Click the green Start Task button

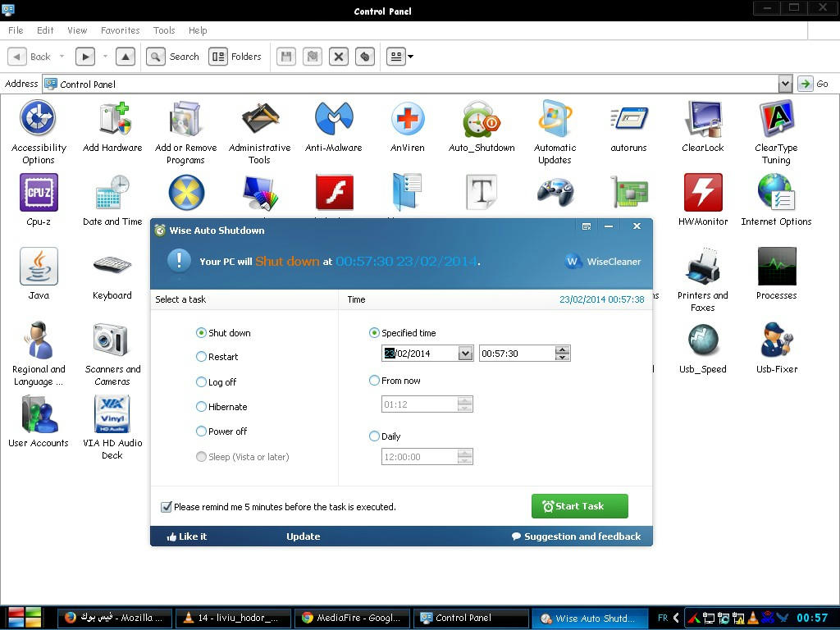580,506
